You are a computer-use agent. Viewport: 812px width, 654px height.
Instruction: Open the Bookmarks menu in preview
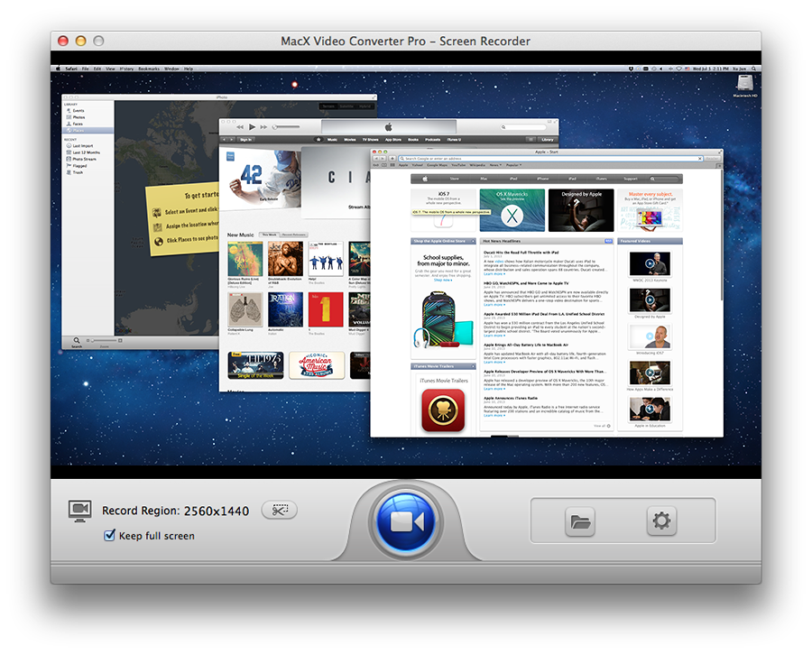[148, 69]
